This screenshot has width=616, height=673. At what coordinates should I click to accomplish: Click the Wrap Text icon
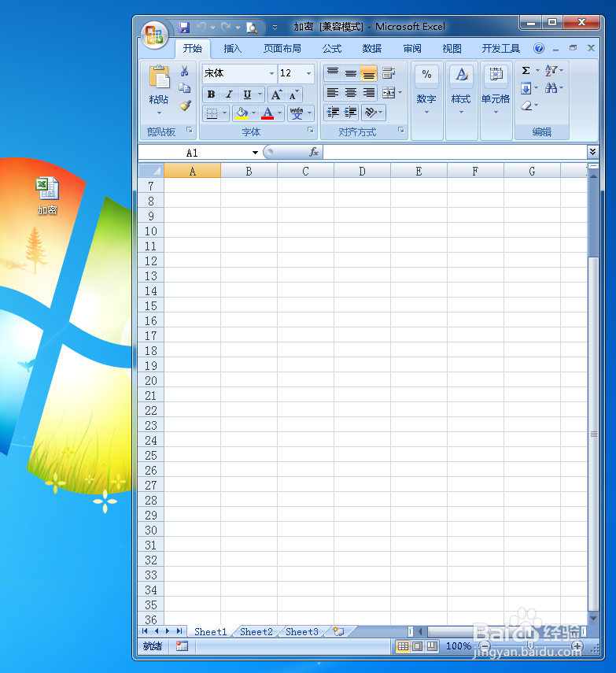click(389, 73)
